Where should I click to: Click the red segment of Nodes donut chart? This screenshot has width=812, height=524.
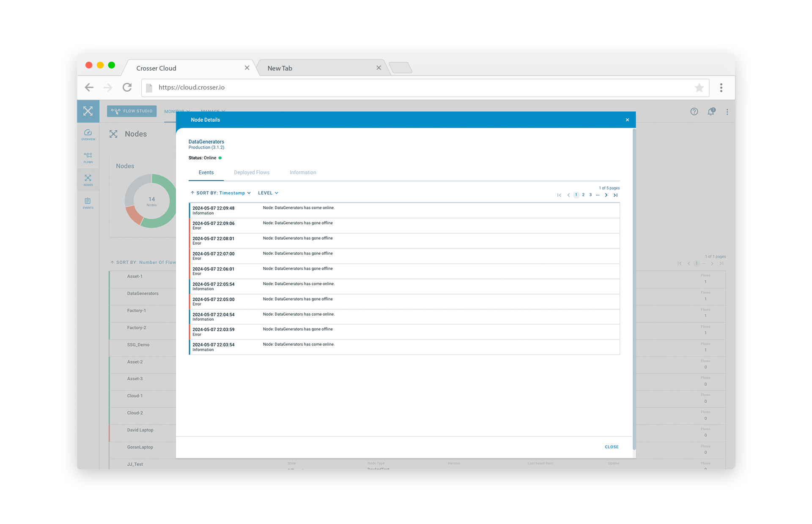pos(134,215)
